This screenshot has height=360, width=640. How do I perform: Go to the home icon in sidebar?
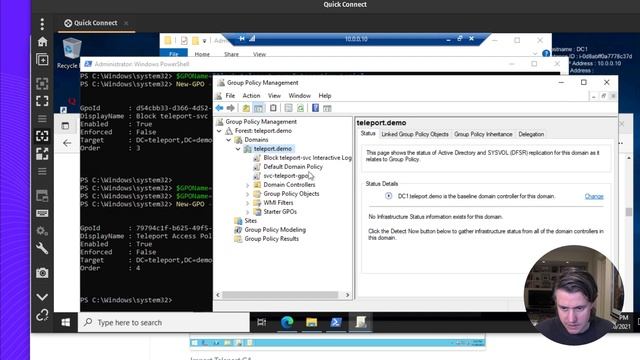pos(42,42)
